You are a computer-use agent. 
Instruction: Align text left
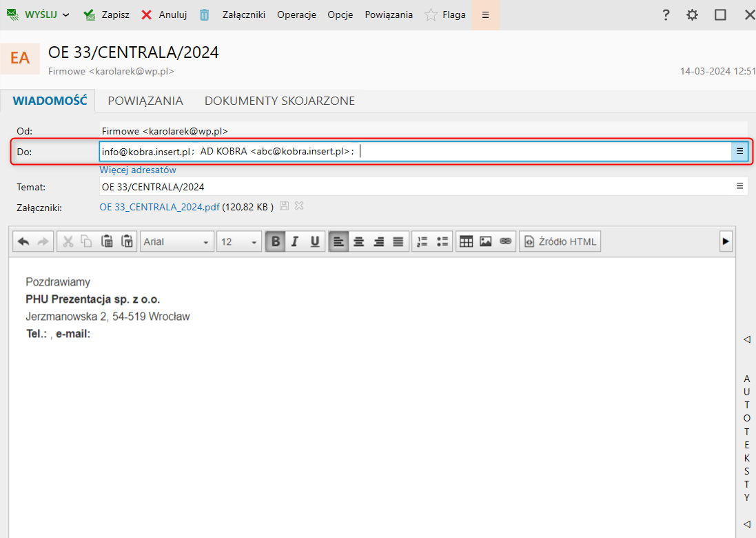coord(338,241)
